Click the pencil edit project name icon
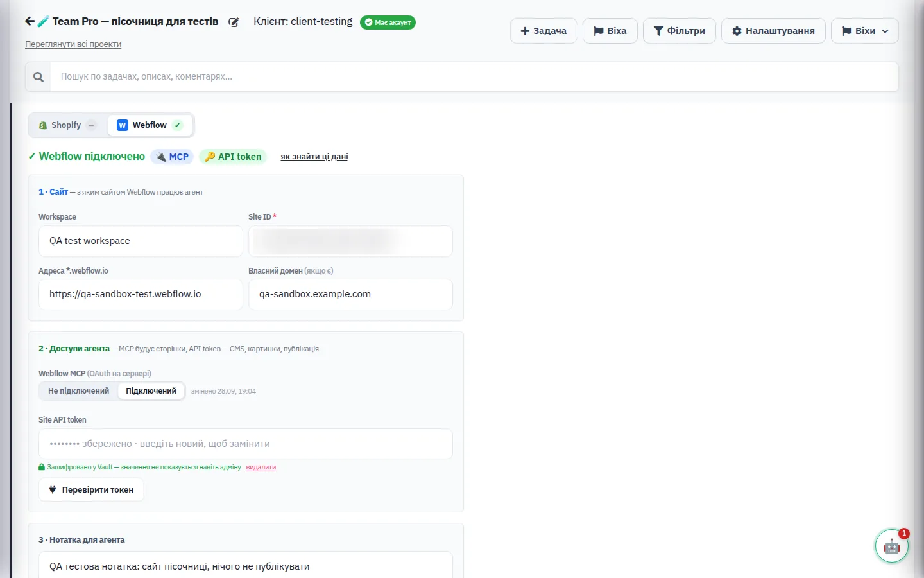This screenshot has width=924, height=578. [x=234, y=22]
